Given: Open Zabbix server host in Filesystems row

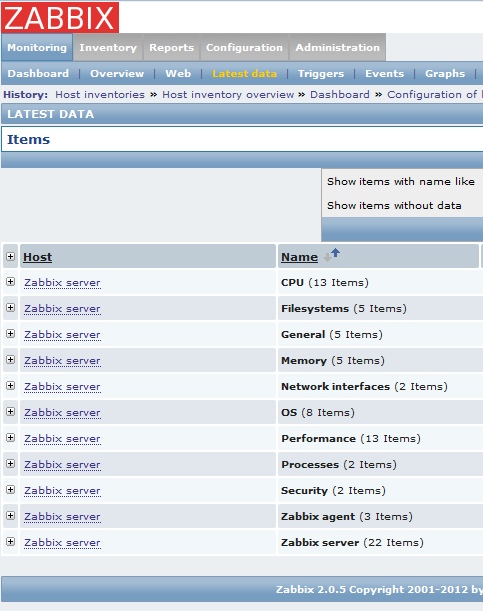Looking at the screenshot, I should click(62, 309).
